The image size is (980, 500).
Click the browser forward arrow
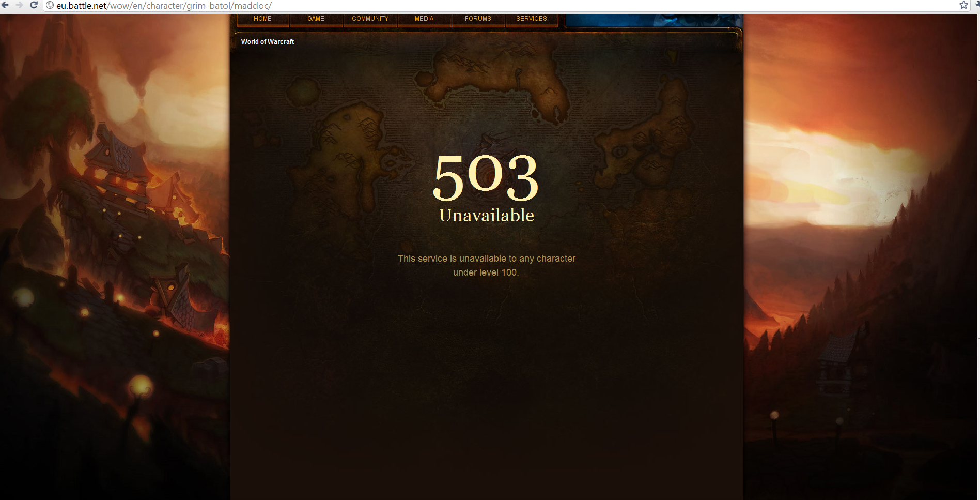[x=20, y=5]
